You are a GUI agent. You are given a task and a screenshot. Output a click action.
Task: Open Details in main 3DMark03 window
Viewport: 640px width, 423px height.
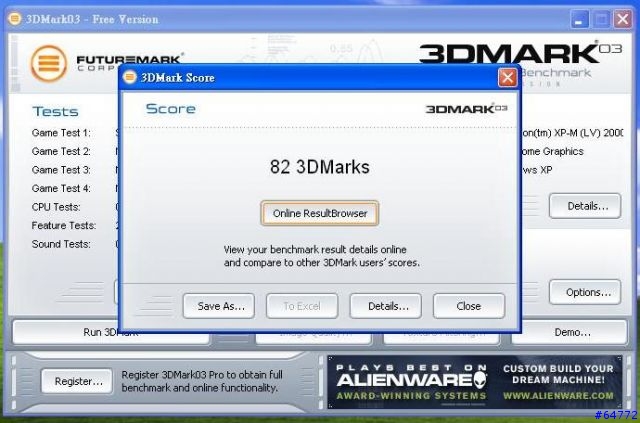(x=585, y=206)
